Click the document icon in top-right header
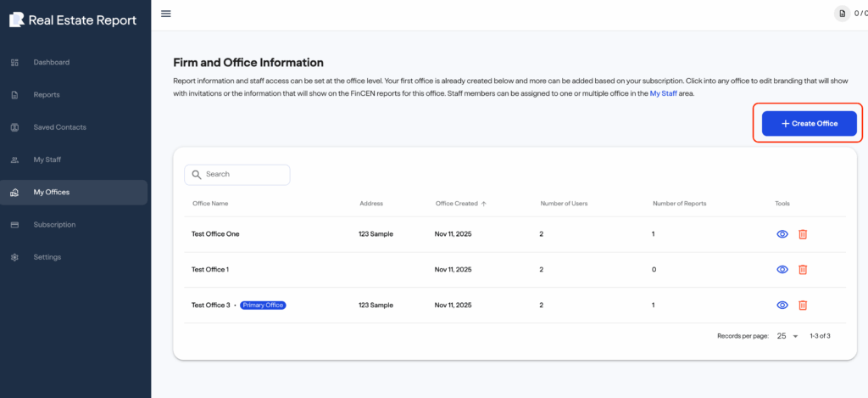Screen dimensions: 868x398 point(842,14)
